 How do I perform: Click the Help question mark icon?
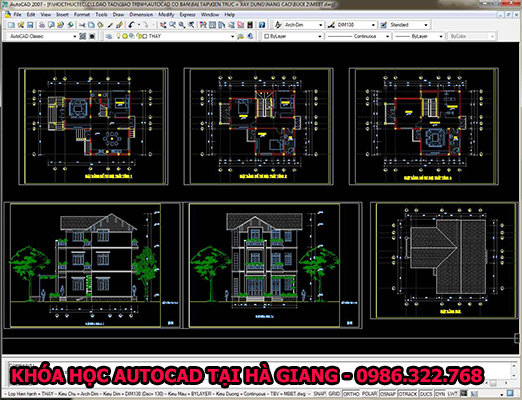[262, 25]
